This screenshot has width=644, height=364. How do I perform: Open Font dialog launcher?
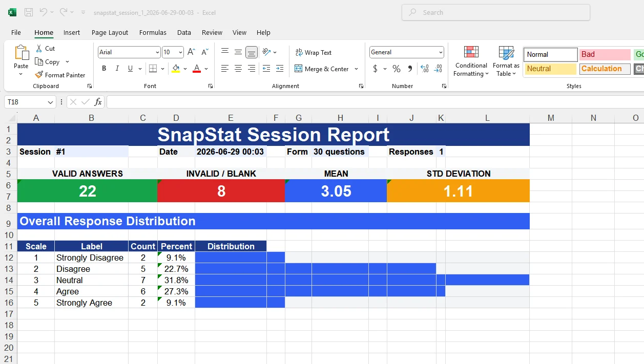(211, 86)
